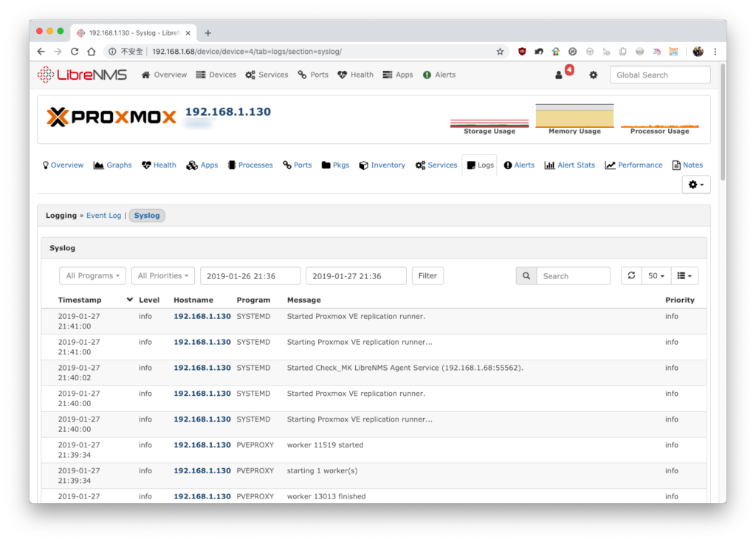Switch to the Pkgs tab
The height and width of the screenshot is (542, 756).
click(x=336, y=165)
